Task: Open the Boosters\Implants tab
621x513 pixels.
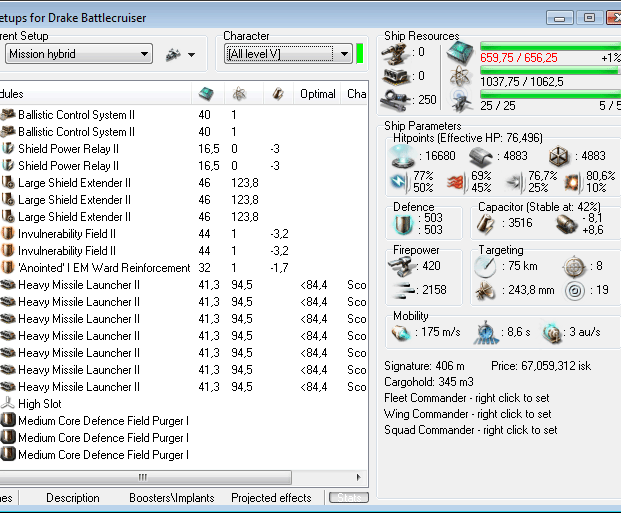Action: coord(171,498)
